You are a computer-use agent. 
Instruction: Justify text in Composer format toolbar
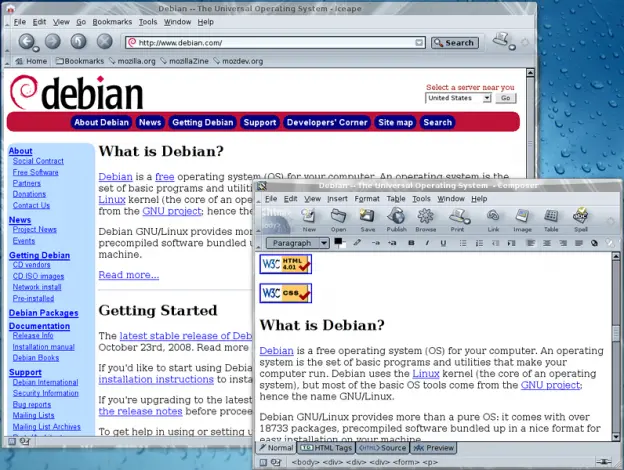[x=579, y=243]
